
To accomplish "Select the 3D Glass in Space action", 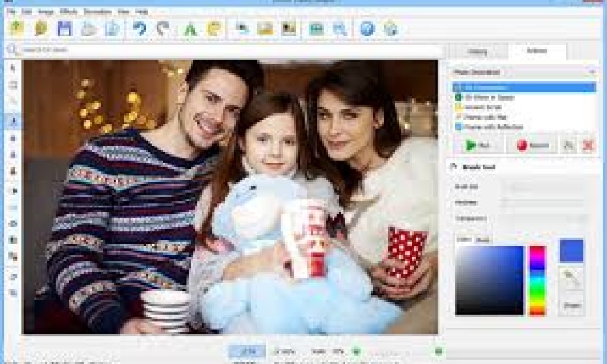I will [524, 98].
